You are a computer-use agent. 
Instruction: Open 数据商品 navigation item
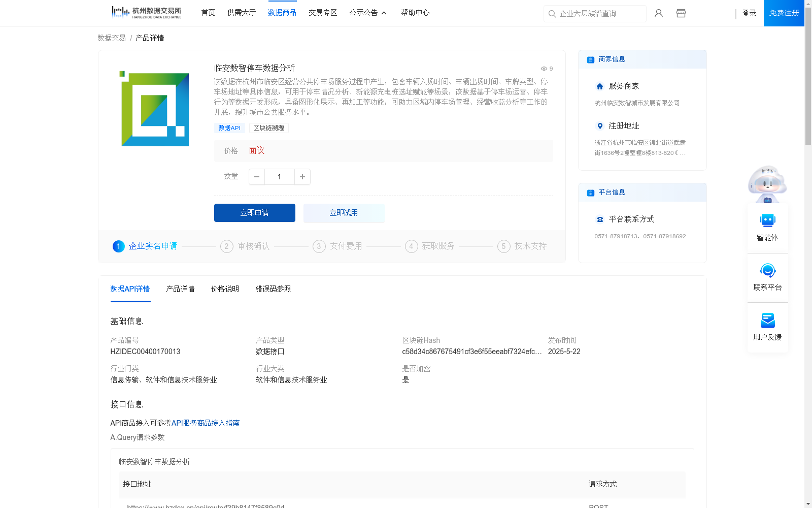[x=282, y=13]
